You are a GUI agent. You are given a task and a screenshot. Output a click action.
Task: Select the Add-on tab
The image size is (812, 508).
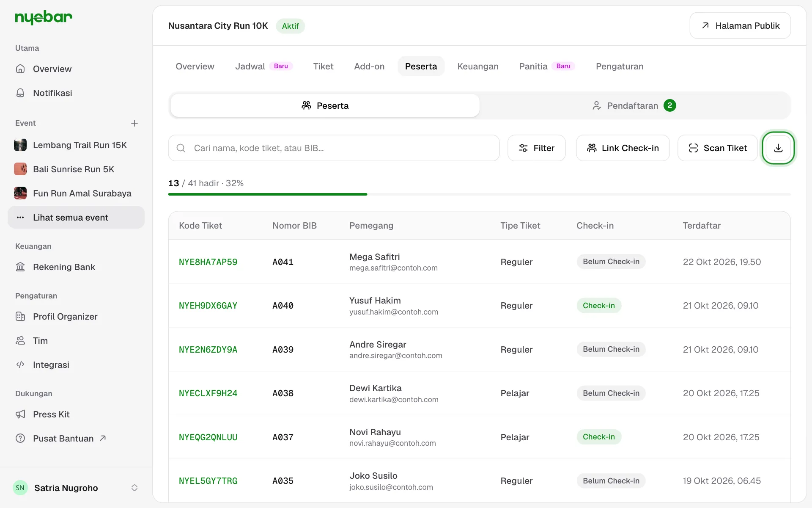point(369,66)
